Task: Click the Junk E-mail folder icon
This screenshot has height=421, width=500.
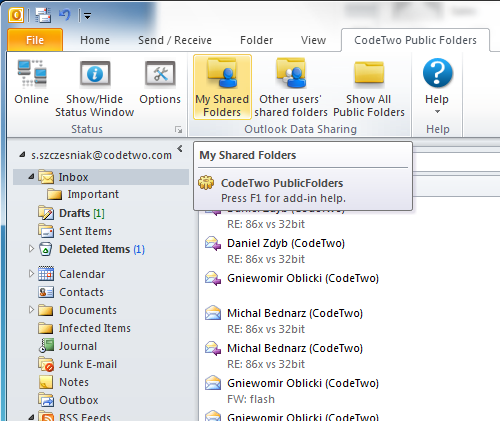Action: coord(46,364)
